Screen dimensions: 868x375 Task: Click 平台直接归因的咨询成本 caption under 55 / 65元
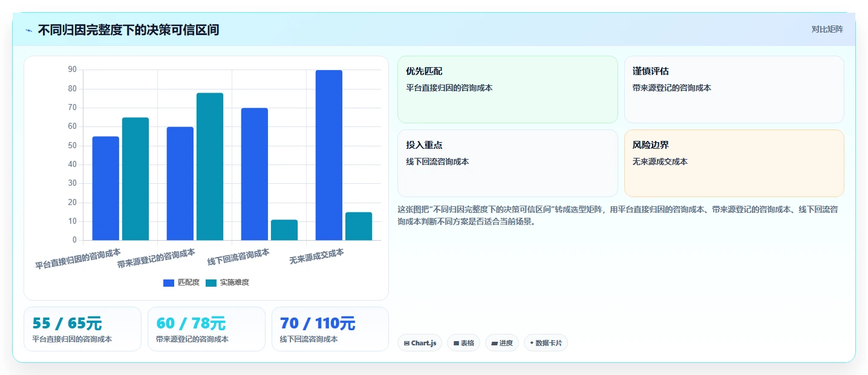(x=72, y=339)
